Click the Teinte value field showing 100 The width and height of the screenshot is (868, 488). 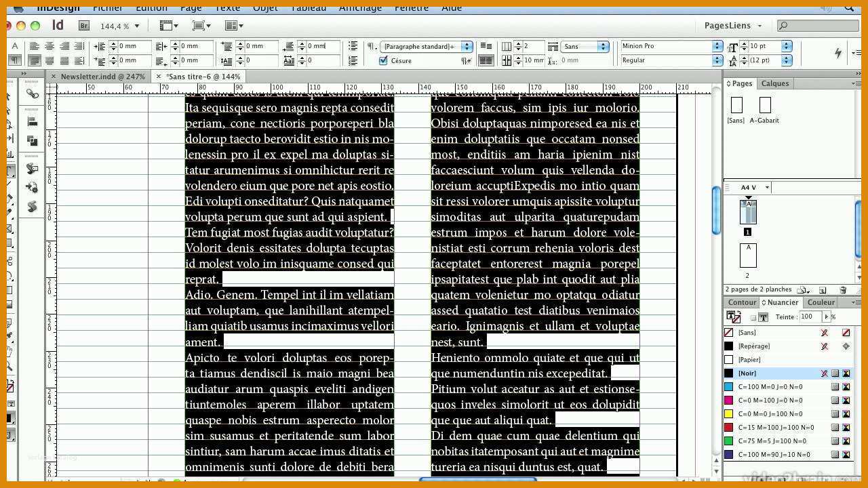pos(810,317)
